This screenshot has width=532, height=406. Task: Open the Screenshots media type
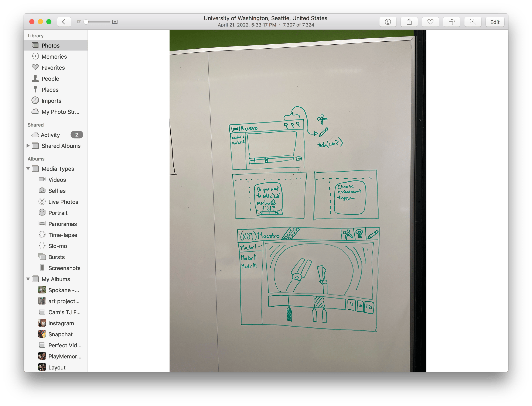pyautogui.click(x=64, y=268)
